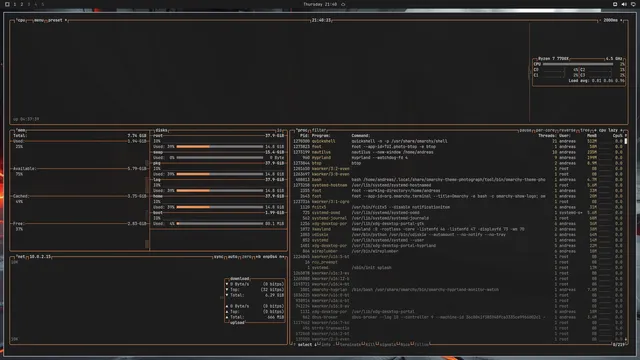The height and width of the screenshot is (360, 640).
Task: Toggle per-core process usage
Action: [x=545, y=130]
